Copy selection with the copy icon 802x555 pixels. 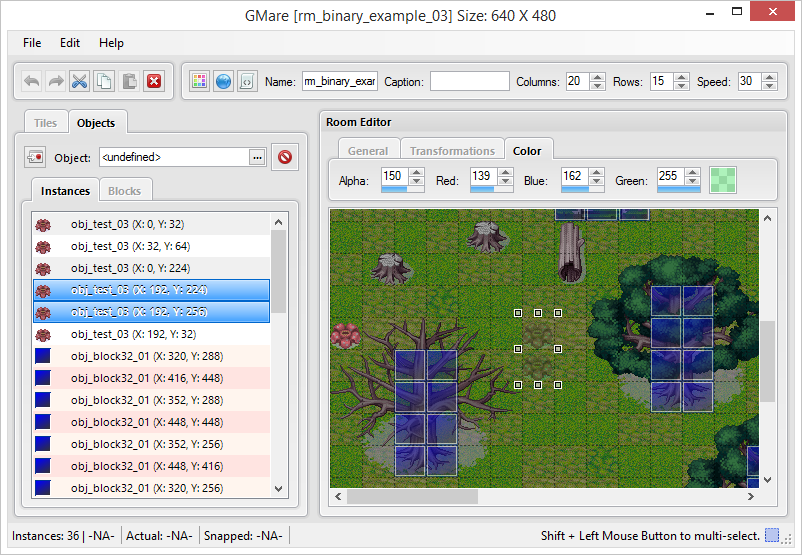104,81
